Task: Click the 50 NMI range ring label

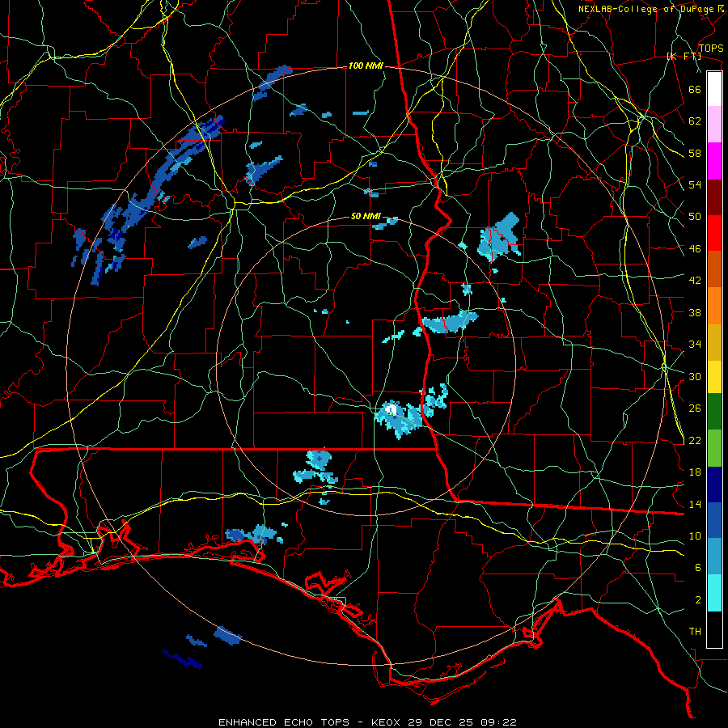Action: pos(366,216)
